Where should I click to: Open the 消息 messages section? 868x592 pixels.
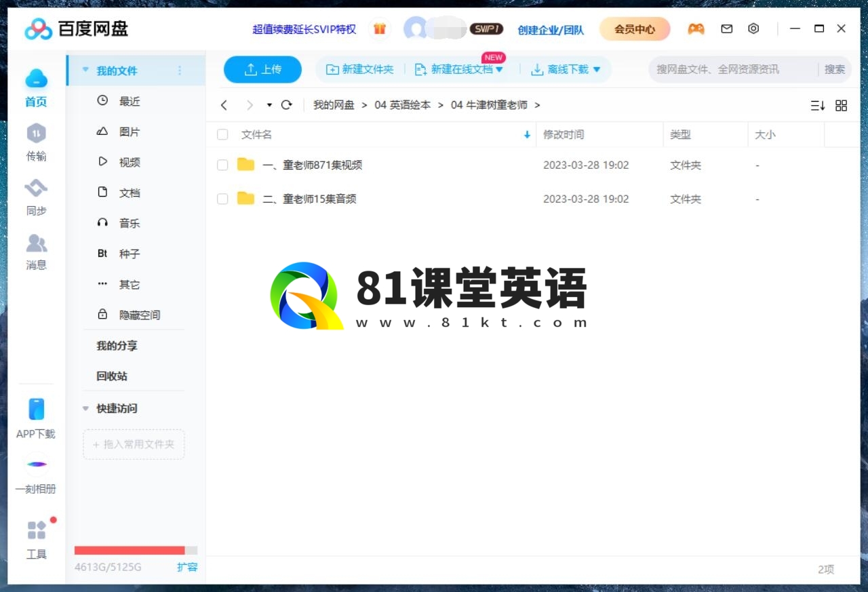point(36,252)
